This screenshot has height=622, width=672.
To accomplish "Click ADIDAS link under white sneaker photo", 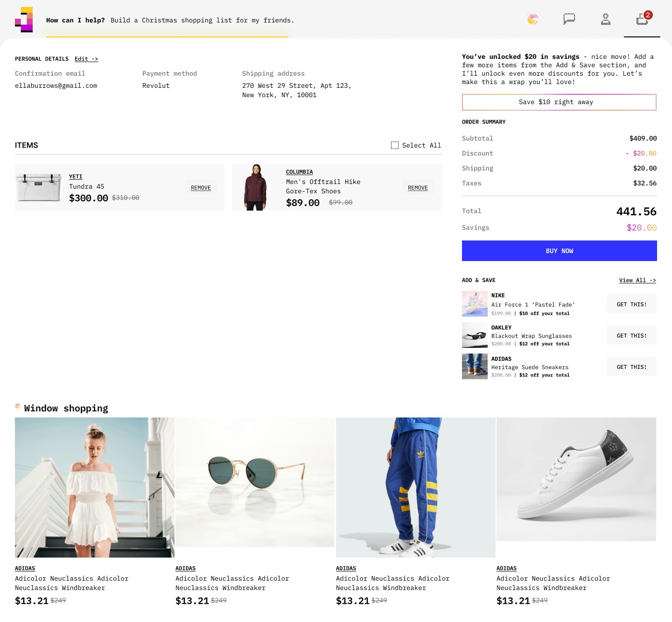I will [506, 568].
